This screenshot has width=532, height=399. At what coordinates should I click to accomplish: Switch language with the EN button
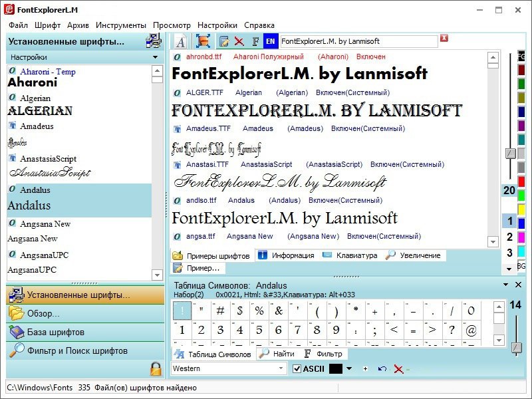tap(271, 41)
